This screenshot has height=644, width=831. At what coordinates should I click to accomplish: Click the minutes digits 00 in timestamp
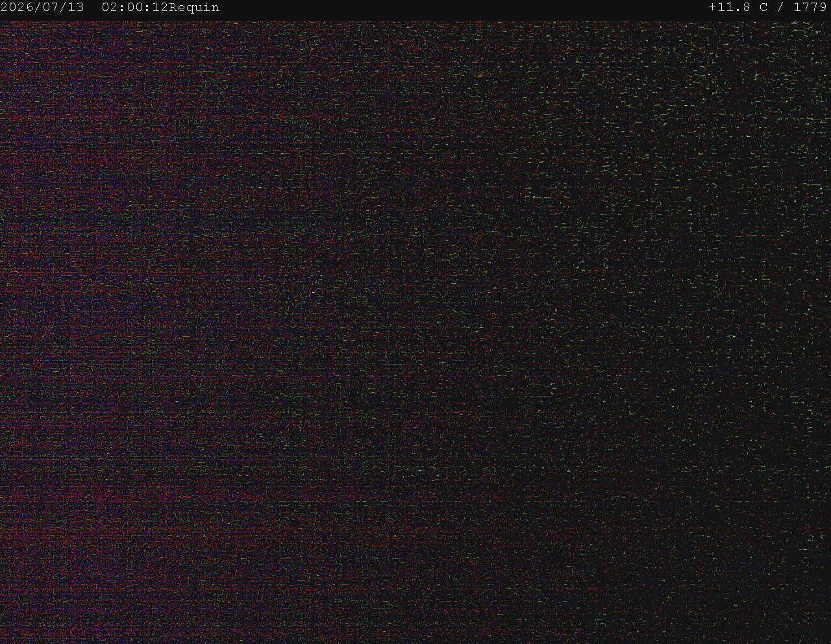click(135, 8)
